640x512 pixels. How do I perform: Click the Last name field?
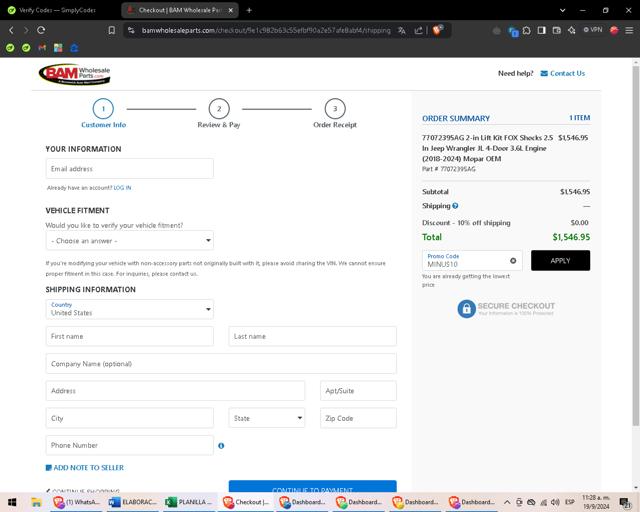313,336
